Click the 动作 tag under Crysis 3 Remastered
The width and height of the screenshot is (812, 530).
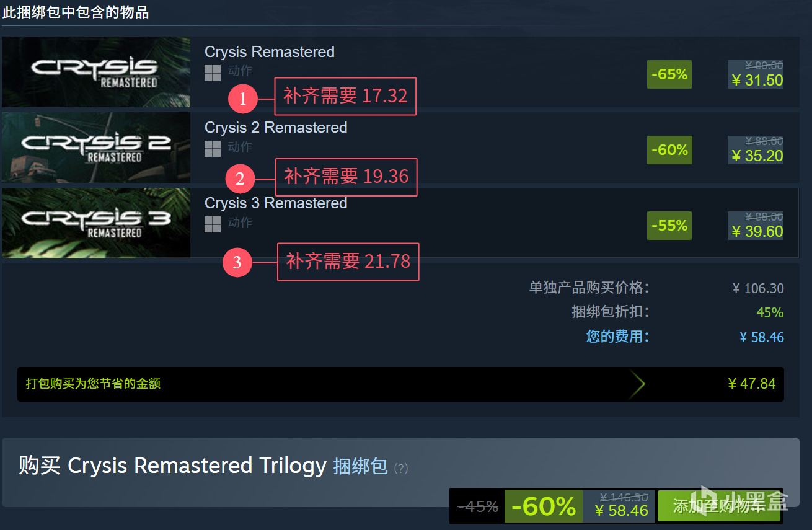239,223
